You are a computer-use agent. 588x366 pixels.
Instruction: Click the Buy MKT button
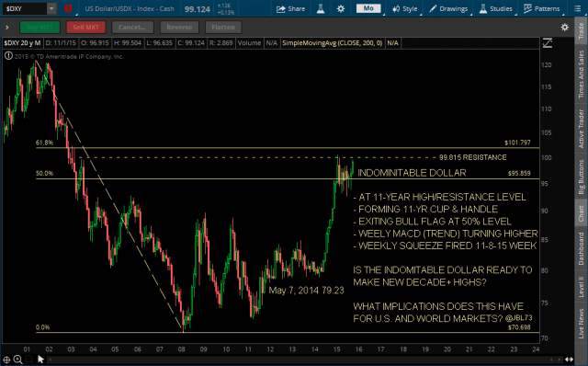(x=40, y=27)
